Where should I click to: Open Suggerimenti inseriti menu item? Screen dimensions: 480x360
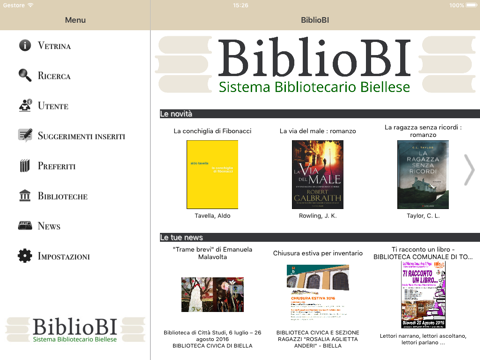[x=81, y=136]
